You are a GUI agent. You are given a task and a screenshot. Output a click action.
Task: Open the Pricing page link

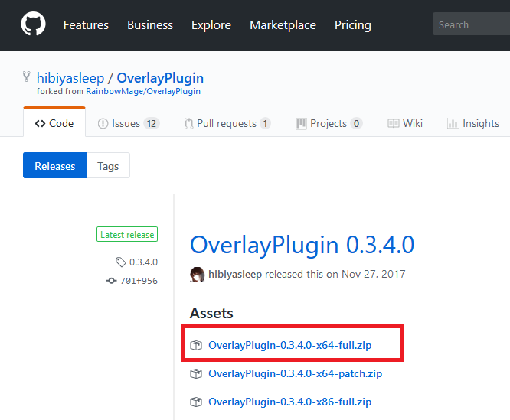(352, 25)
